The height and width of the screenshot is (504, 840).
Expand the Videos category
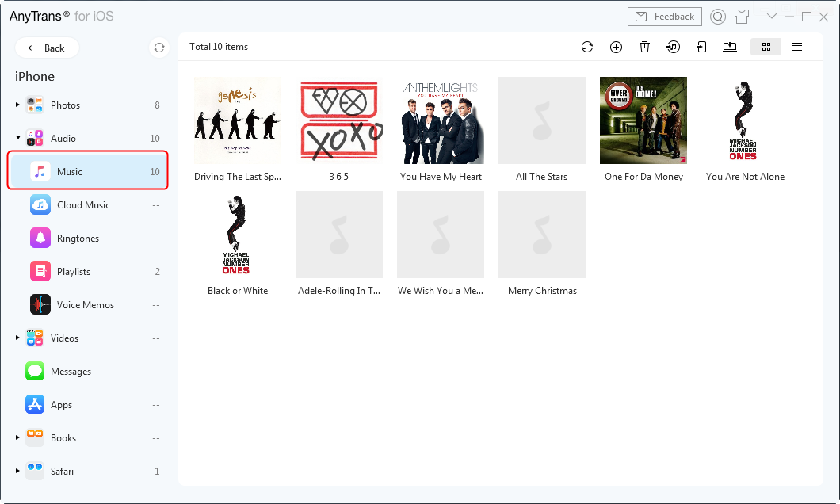(x=17, y=338)
